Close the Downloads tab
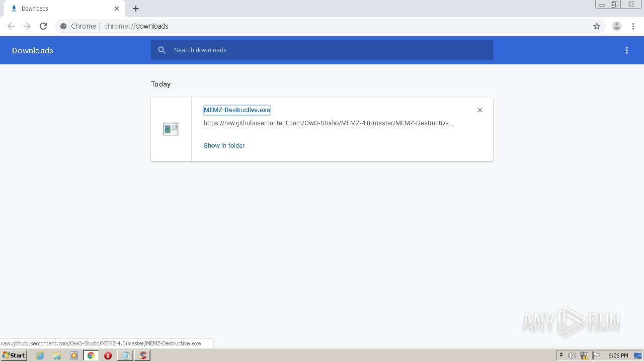This screenshot has width=644, height=362. tap(117, 9)
